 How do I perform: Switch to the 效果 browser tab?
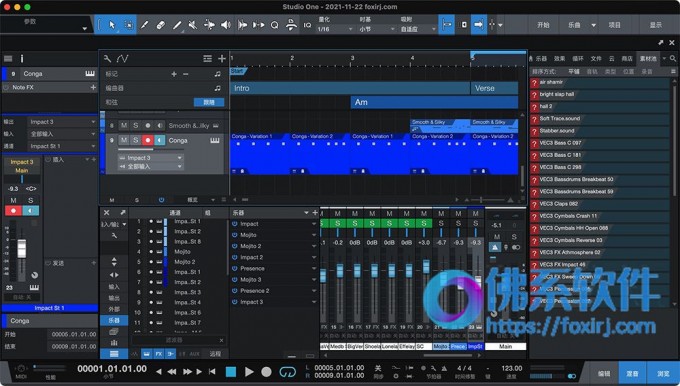pyautogui.click(x=559, y=59)
